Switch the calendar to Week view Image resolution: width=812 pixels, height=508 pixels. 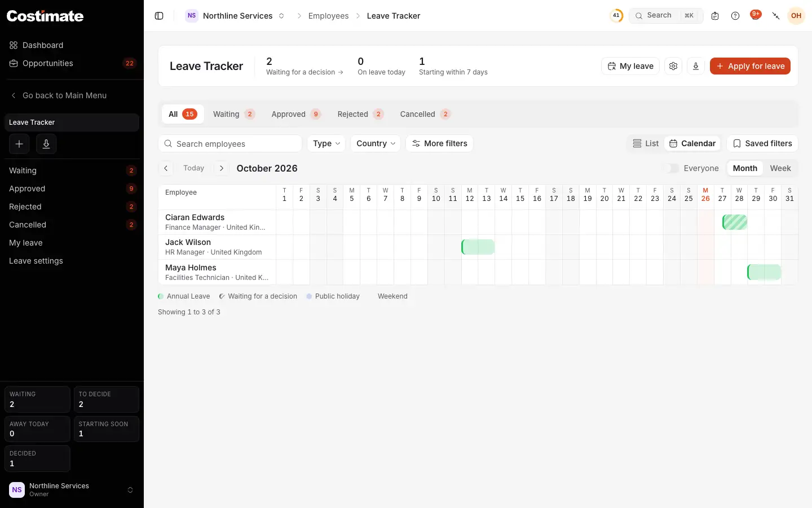pyautogui.click(x=780, y=168)
